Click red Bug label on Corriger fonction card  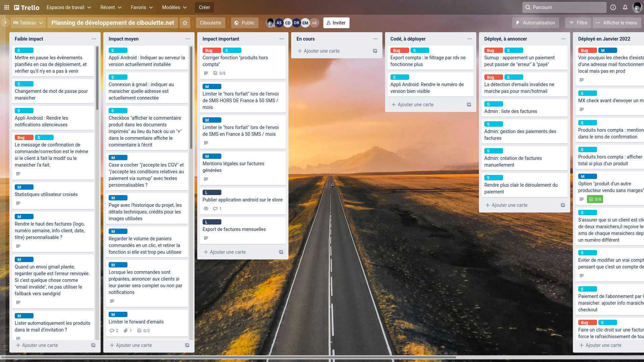[x=211, y=50]
